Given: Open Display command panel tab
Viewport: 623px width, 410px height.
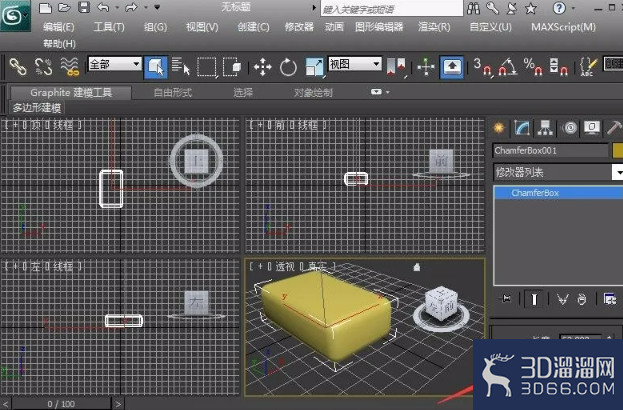Looking at the screenshot, I should pos(592,128).
